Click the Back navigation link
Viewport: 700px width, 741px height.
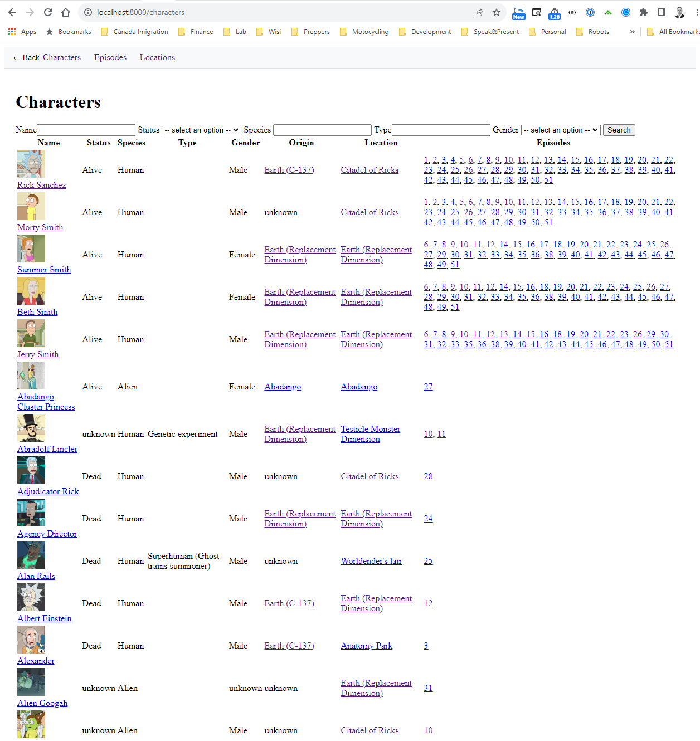pos(26,57)
